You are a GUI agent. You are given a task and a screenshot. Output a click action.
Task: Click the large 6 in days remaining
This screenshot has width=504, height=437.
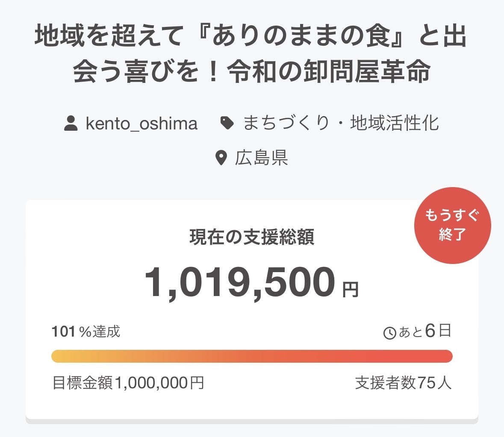click(430, 331)
